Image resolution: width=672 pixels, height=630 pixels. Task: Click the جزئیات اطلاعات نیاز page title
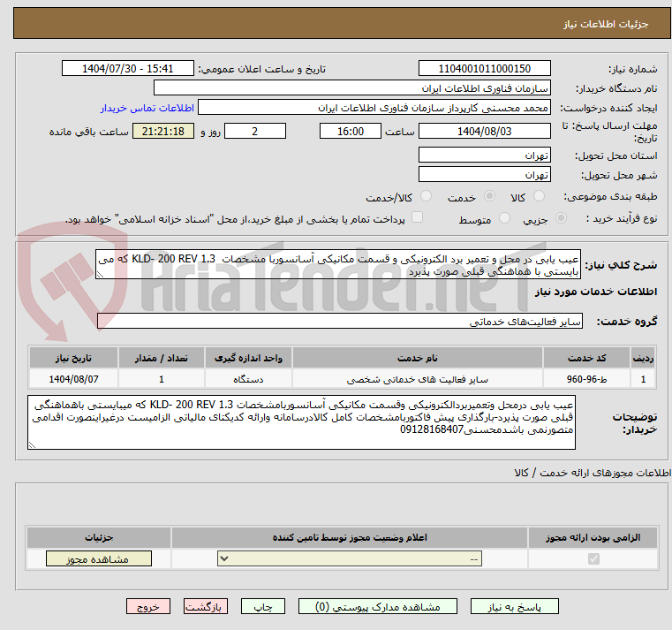coord(605,24)
